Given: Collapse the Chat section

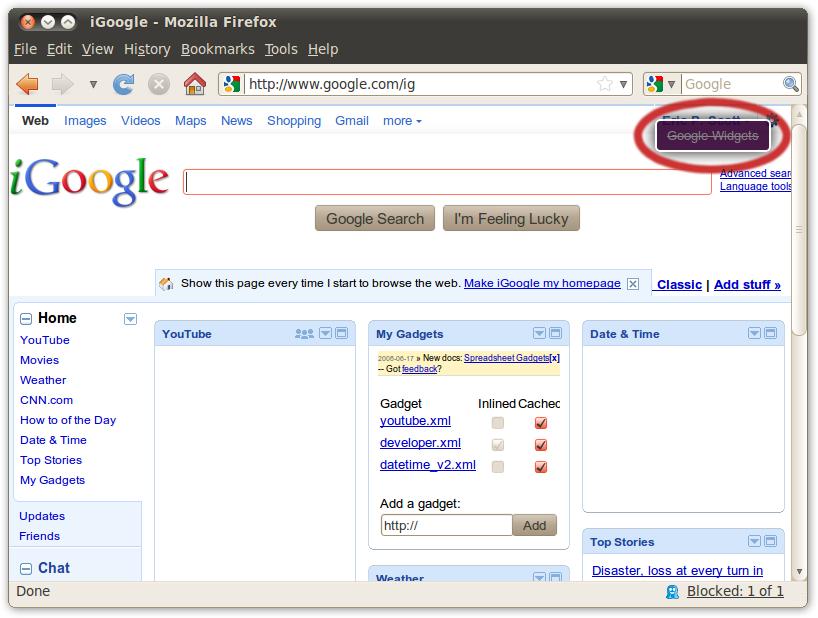Looking at the screenshot, I should (x=26, y=568).
